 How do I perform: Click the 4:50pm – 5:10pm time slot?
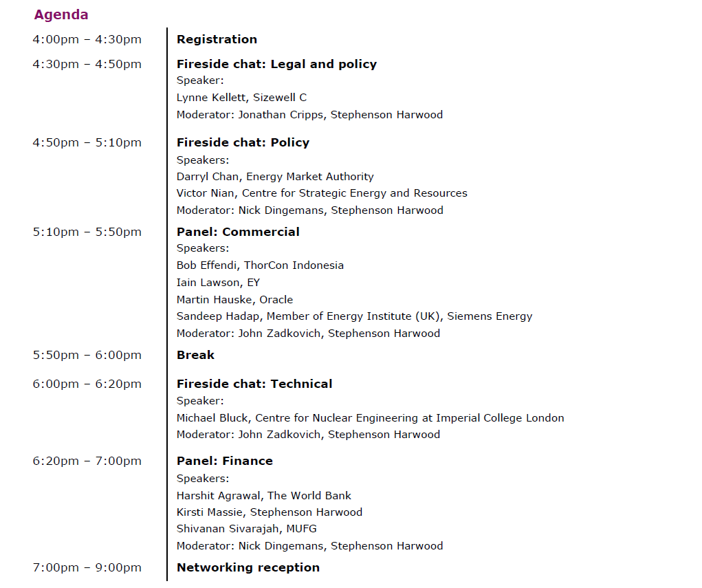(x=87, y=142)
